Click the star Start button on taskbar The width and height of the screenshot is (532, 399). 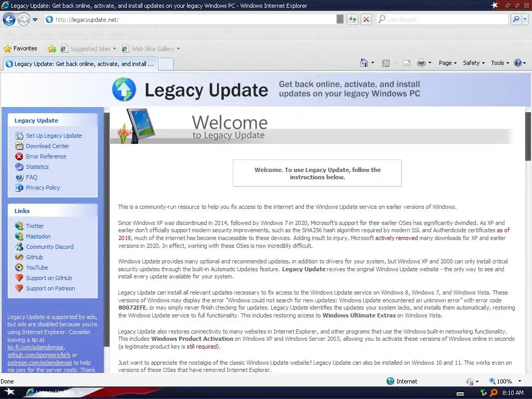pyautogui.click(x=9, y=393)
